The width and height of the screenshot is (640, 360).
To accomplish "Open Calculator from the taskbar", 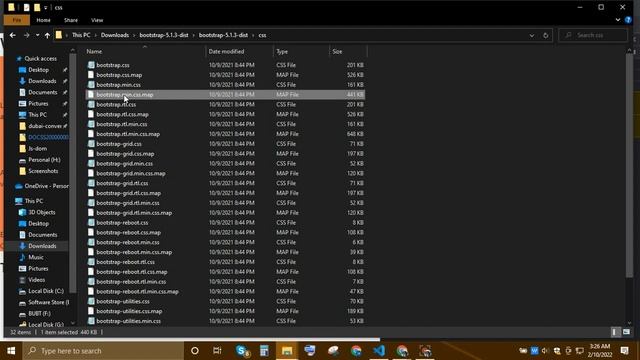I will [x=264, y=351].
